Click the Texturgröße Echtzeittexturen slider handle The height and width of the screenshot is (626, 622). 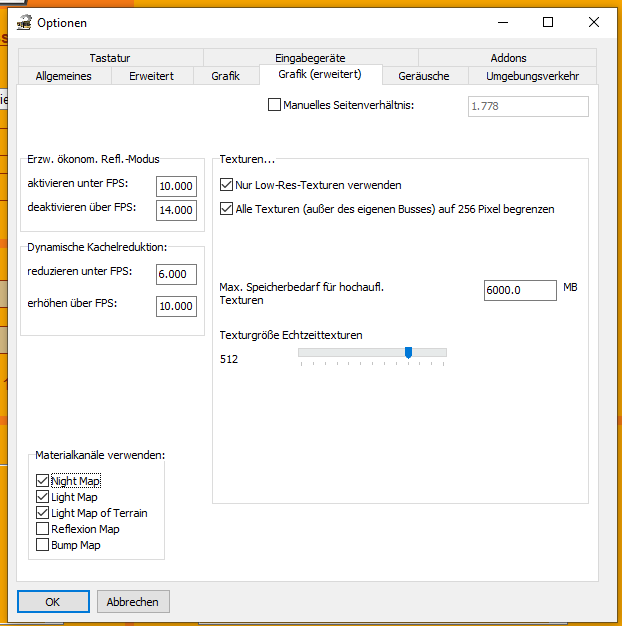[408, 352]
